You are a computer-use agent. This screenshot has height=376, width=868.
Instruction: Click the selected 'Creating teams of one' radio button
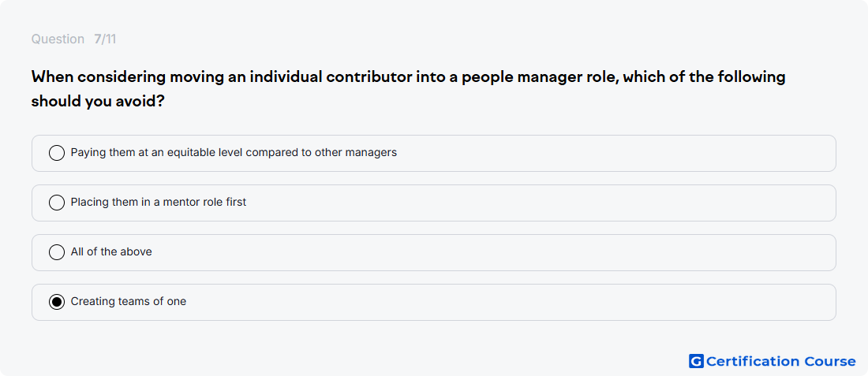coord(57,302)
